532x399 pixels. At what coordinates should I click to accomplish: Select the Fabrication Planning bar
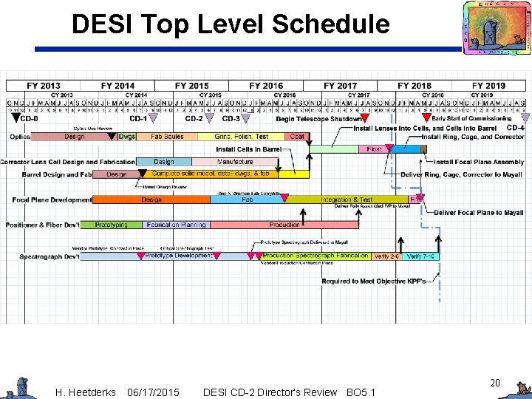[x=176, y=225]
